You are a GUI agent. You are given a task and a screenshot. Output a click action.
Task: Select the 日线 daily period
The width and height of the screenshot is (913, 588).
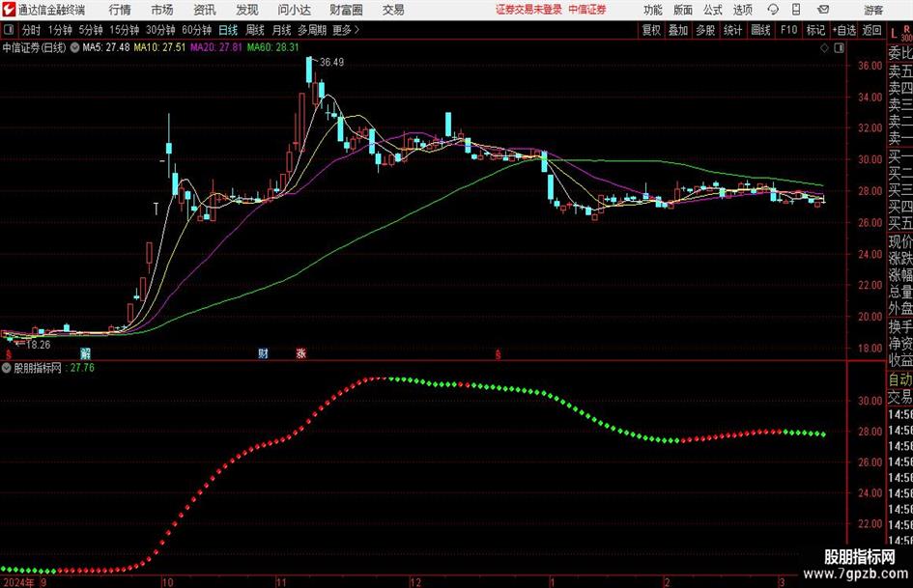(228, 30)
